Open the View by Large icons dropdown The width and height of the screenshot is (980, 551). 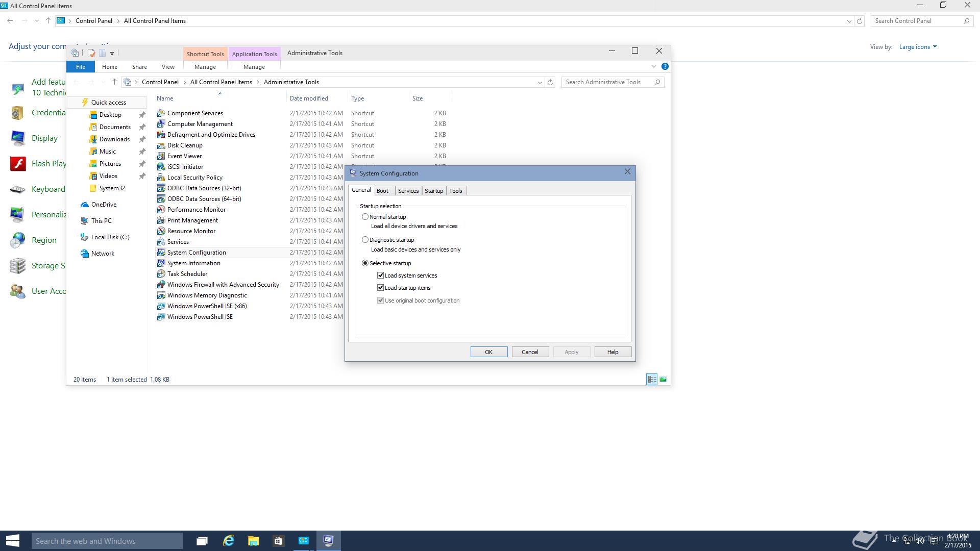click(918, 47)
